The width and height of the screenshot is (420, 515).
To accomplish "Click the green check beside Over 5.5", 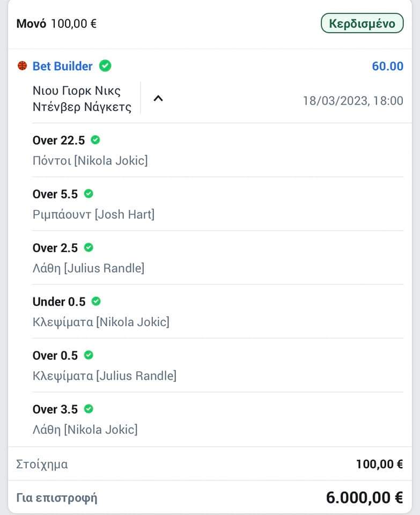I will coord(89,194).
